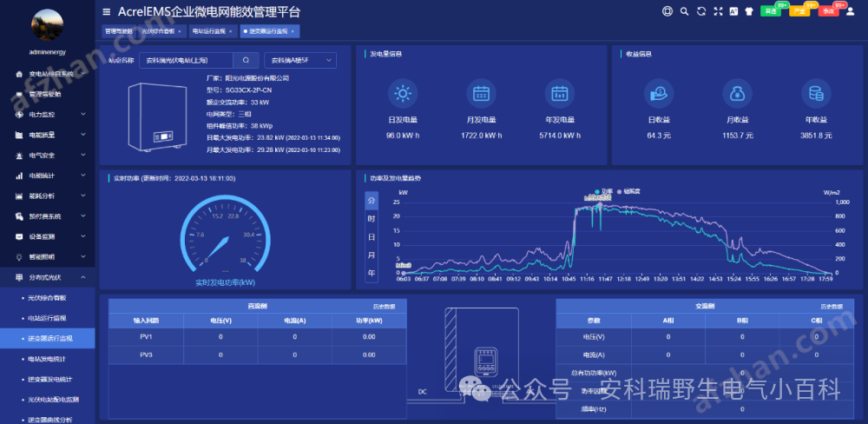Switch to the 电站运行监视 tab
868x424 pixels.
pos(213,31)
